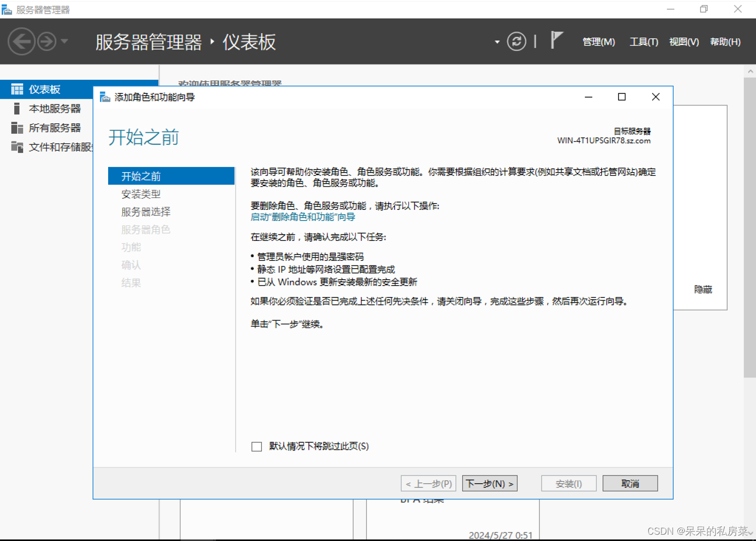Open the notifications flag icon
Image resolution: width=756 pixels, height=541 pixels.
point(557,40)
